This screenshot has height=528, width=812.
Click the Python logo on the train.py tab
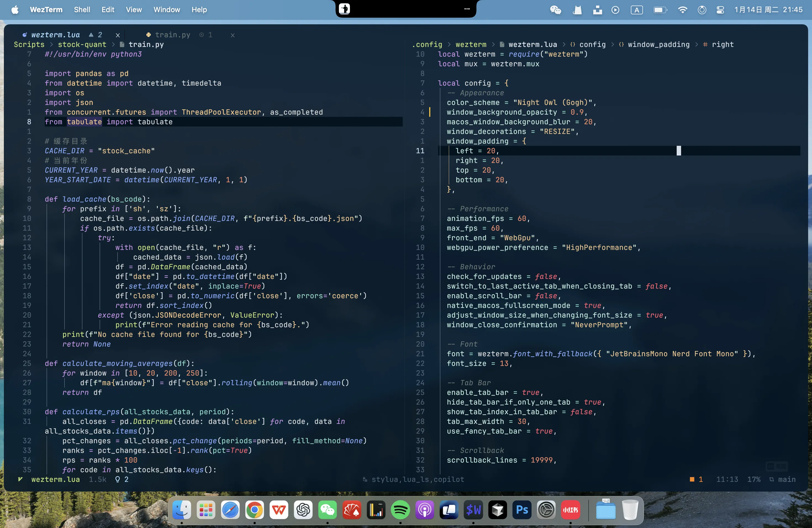149,35
